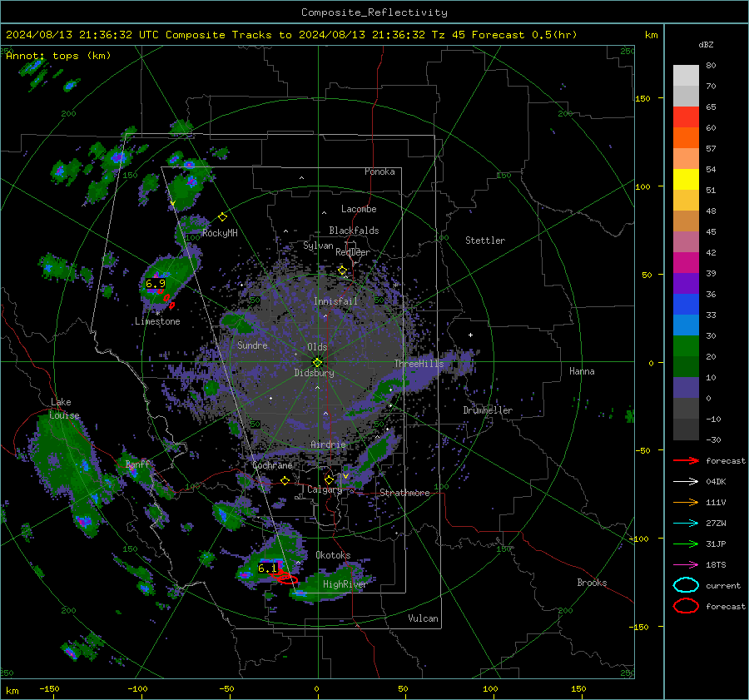Click the Limestone label
Viewport: 749px width, 700px height.
coord(157,321)
